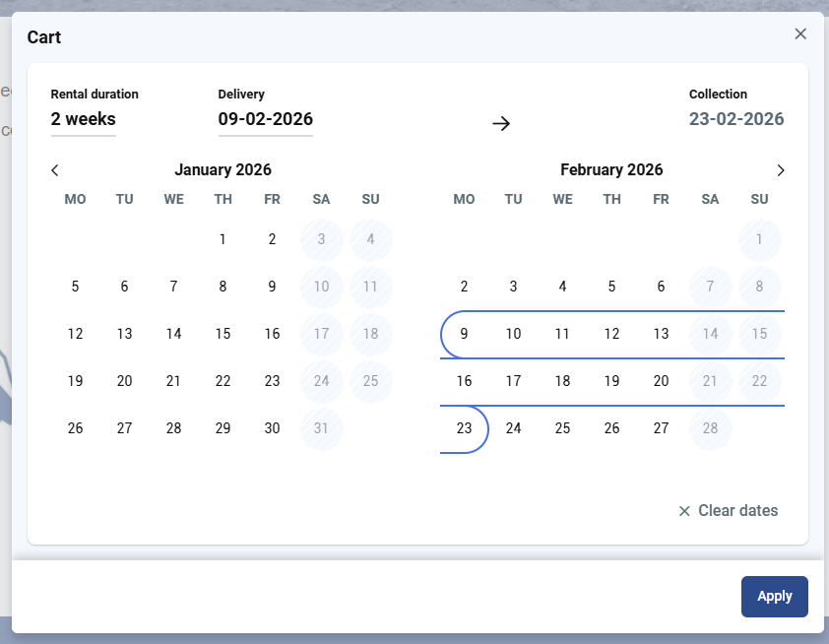Close the Cart dialog
Image resolution: width=829 pixels, height=644 pixels.
click(x=800, y=33)
